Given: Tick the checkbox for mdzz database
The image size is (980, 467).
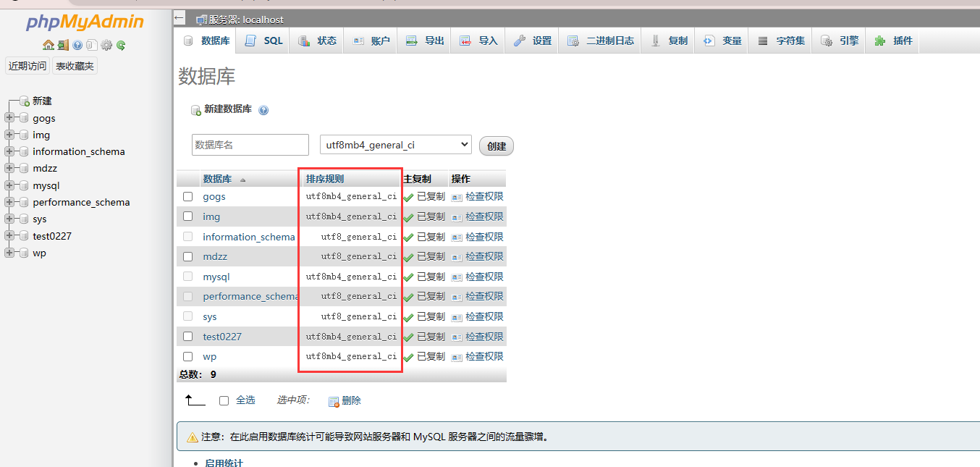Looking at the screenshot, I should coord(188,256).
